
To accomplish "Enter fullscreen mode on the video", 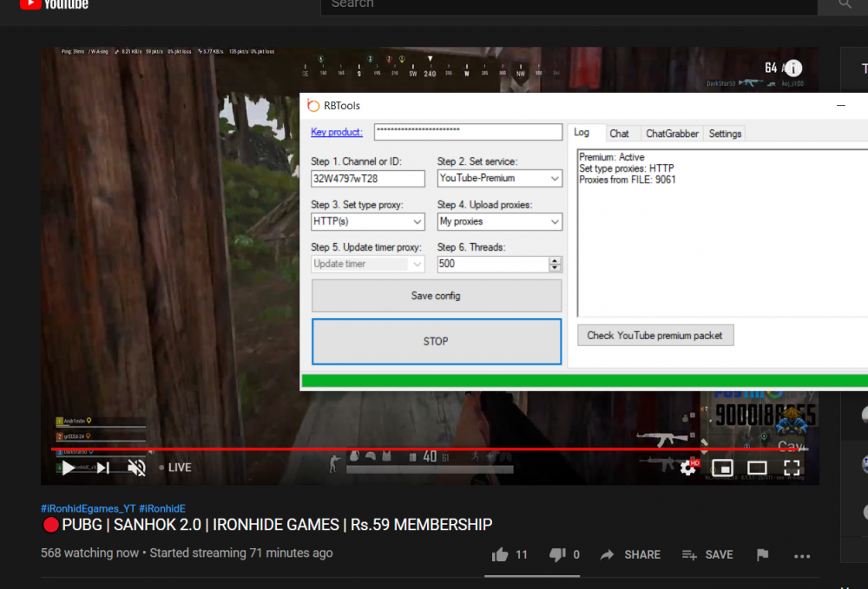I will click(x=792, y=467).
